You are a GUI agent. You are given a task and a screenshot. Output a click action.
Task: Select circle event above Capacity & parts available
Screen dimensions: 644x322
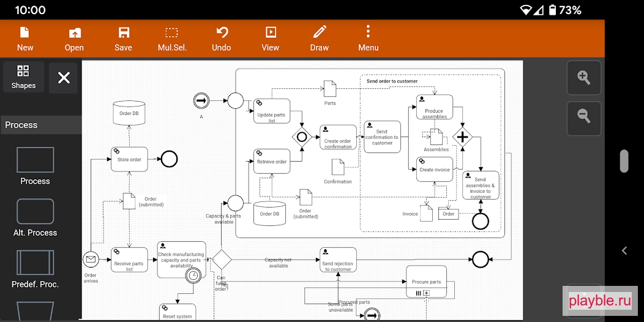[235, 203]
